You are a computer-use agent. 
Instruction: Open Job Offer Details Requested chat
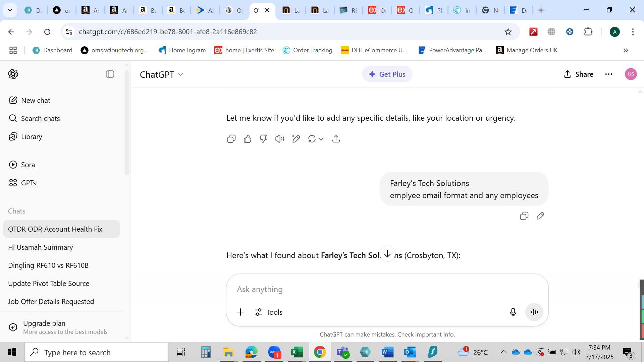62,302
